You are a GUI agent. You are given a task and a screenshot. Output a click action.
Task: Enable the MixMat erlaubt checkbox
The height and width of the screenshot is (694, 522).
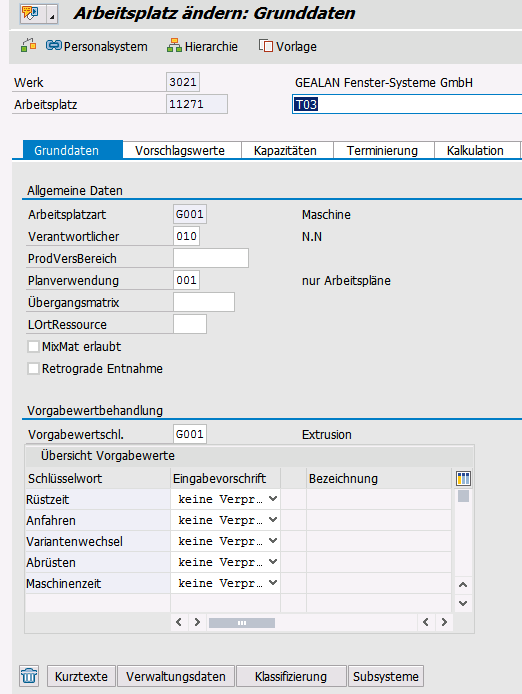pyautogui.click(x=33, y=347)
